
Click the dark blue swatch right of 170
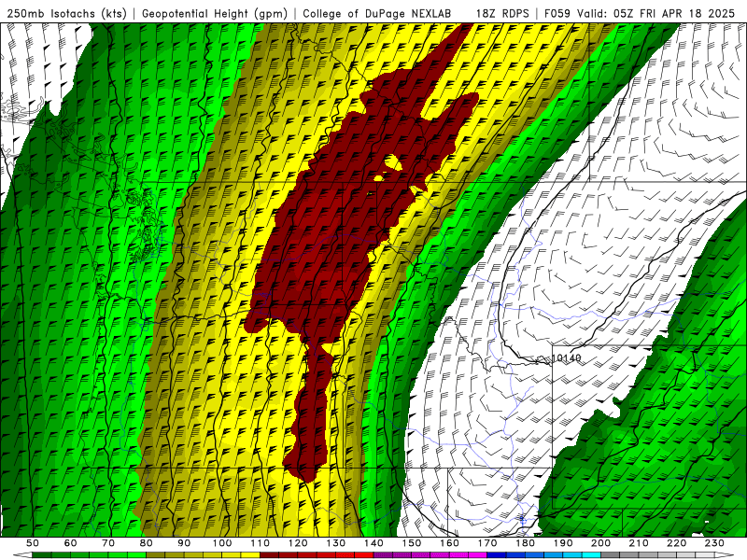tap(497, 555)
